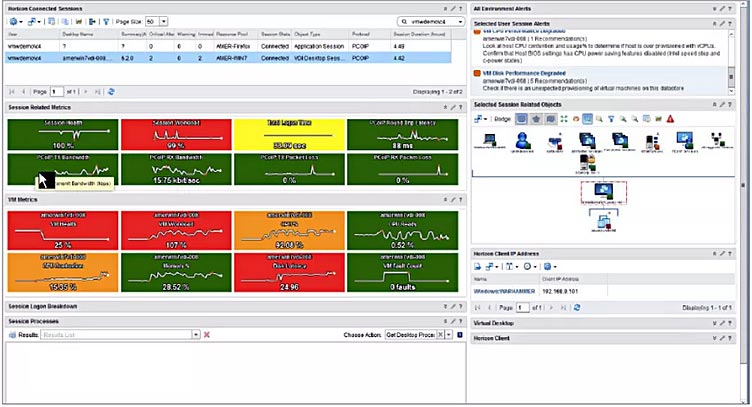Click the red alert triangle icon in Related Objects toolbar
Image resolution: width=752 pixels, height=407 pixels.
click(x=670, y=119)
